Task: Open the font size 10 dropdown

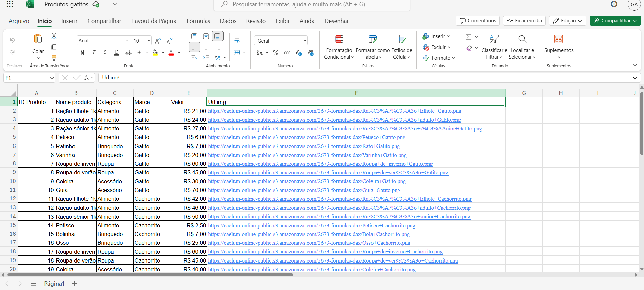Action: 149,41
